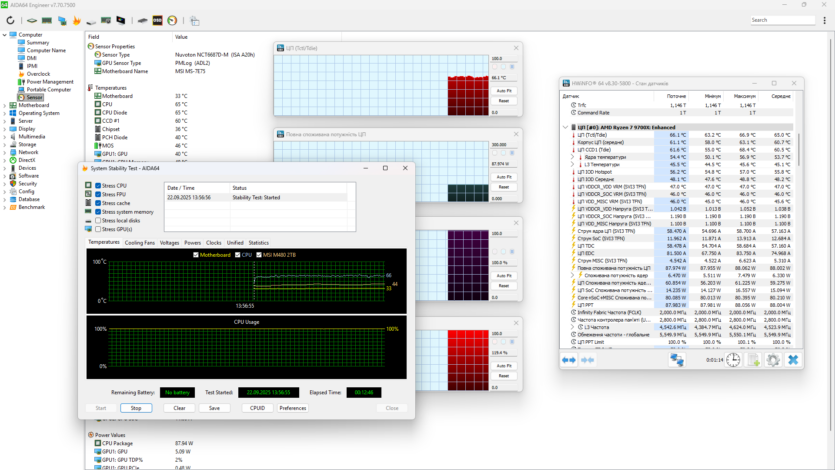Open the Statistics tab
The height and width of the screenshot is (470, 835).
click(x=258, y=242)
